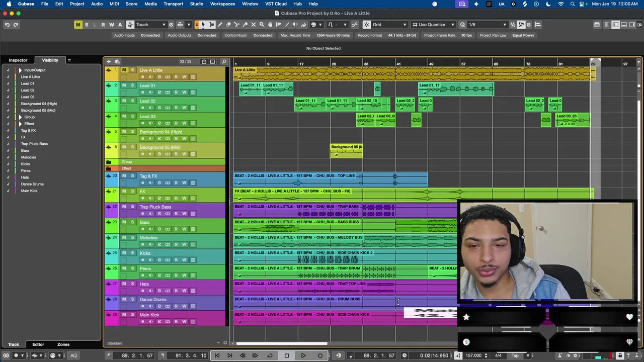This screenshot has width=644, height=362.
Task: Select the Glue tool
Action: (x=245, y=25)
